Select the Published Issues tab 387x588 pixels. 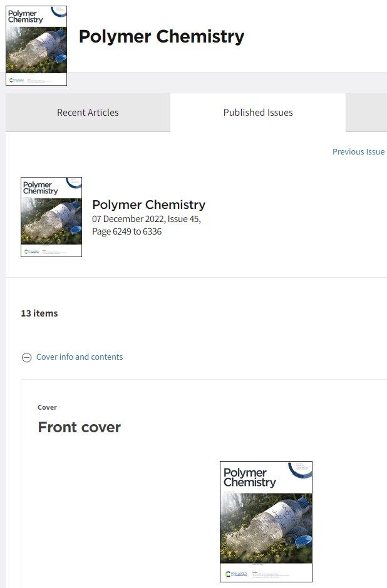click(x=258, y=113)
